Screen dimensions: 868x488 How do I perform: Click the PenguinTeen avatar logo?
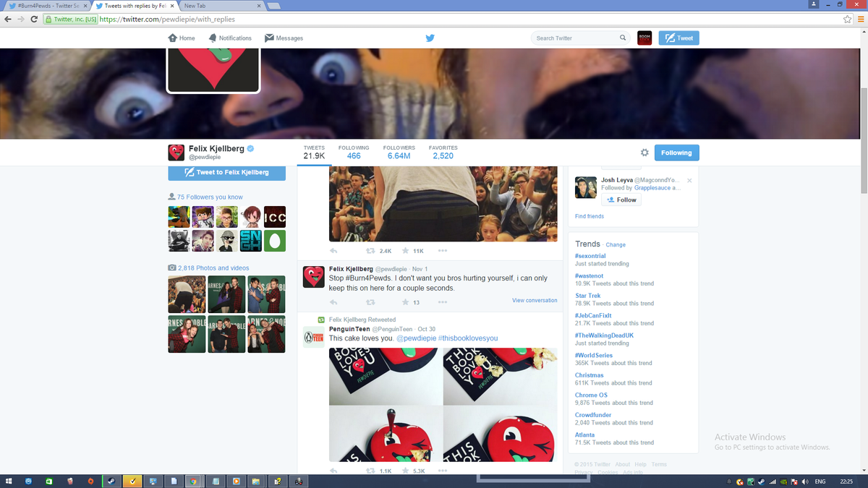(313, 337)
